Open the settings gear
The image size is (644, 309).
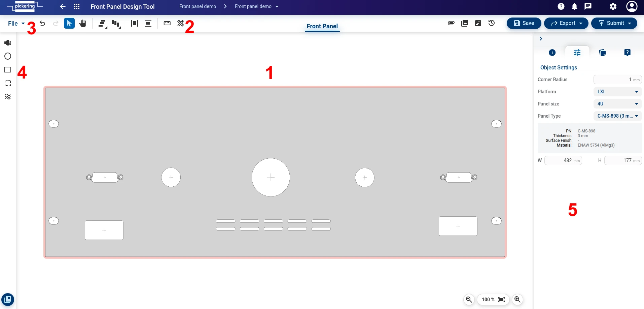[613, 6]
